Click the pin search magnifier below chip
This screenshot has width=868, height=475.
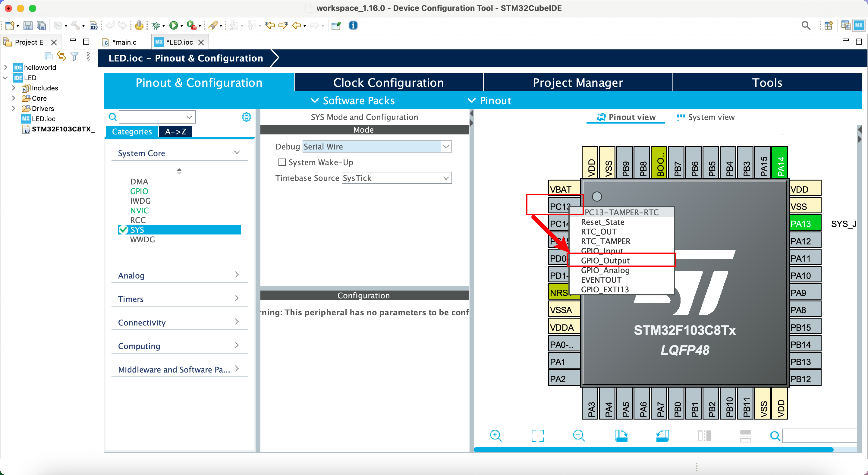(x=775, y=436)
